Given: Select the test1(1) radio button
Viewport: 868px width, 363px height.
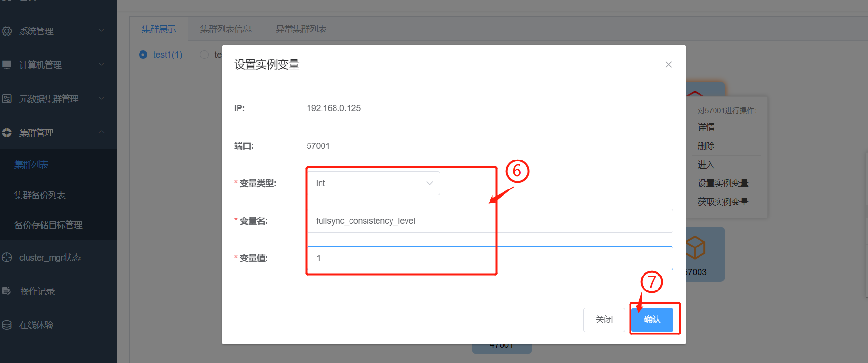Looking at the screenshot, I should tap(143, 55).
